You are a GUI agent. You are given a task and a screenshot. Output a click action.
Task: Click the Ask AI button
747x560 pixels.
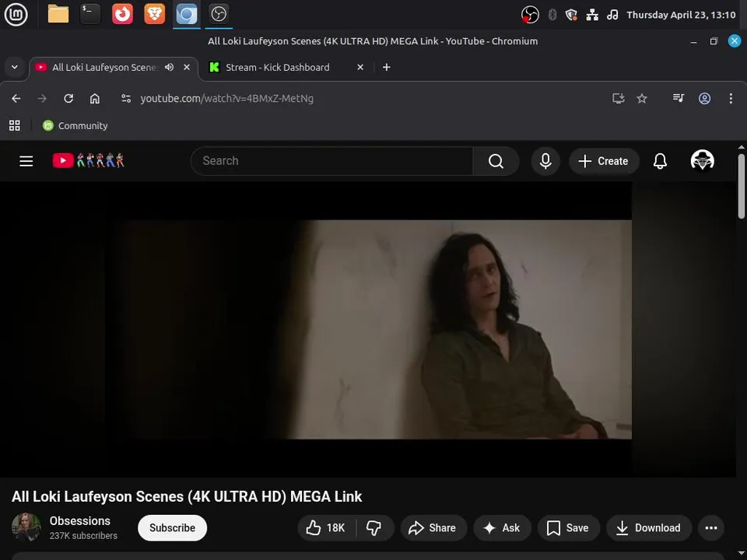502,527
